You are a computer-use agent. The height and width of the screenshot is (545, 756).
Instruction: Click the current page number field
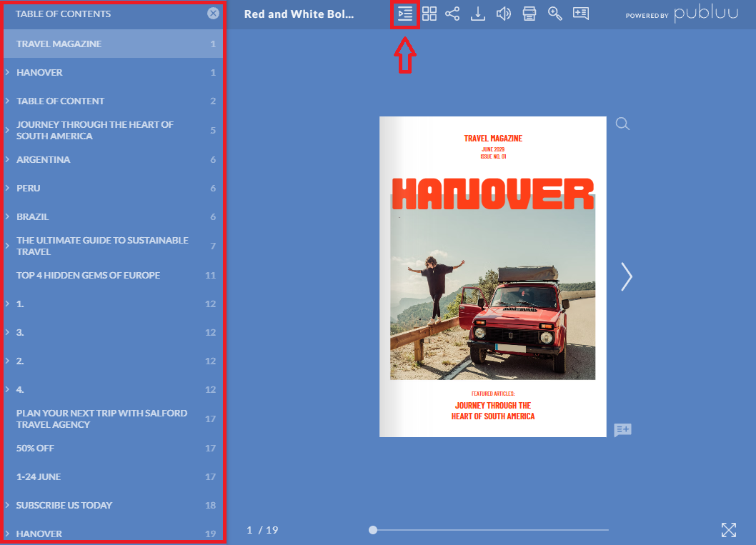[250, 530]
